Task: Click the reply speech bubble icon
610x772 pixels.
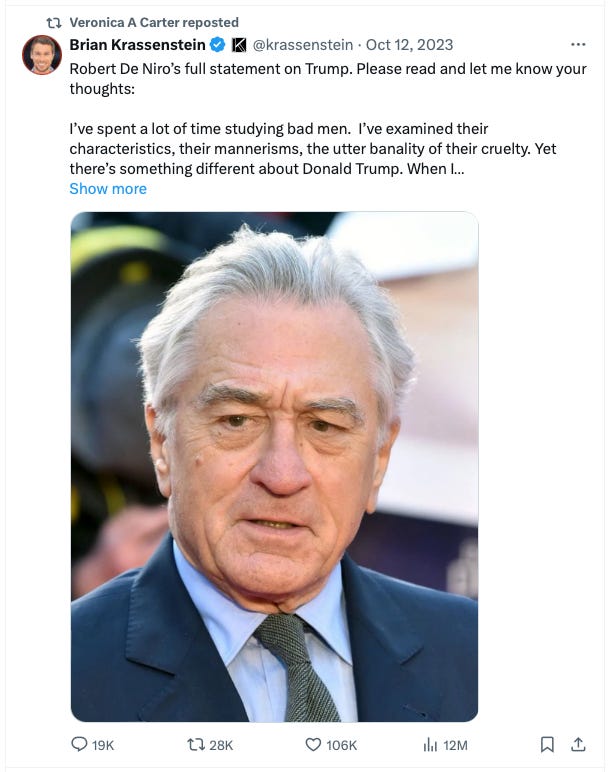Action: click(79, 744)
